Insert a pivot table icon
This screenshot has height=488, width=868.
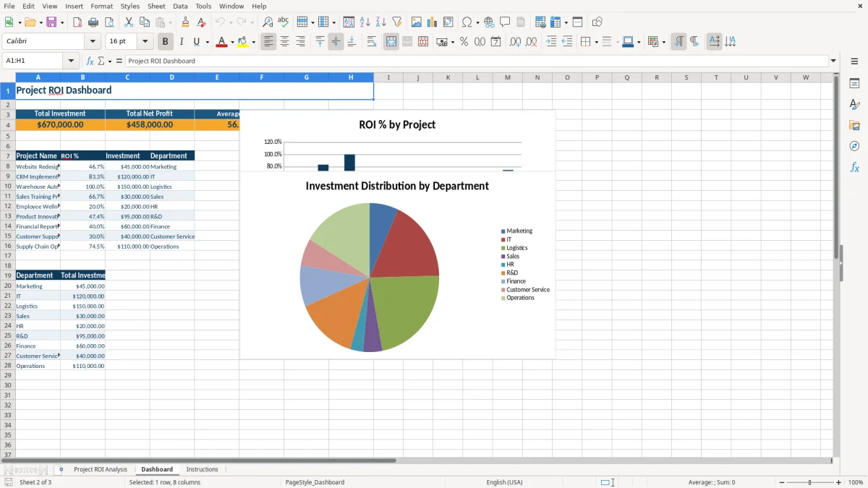coord(448,22)
